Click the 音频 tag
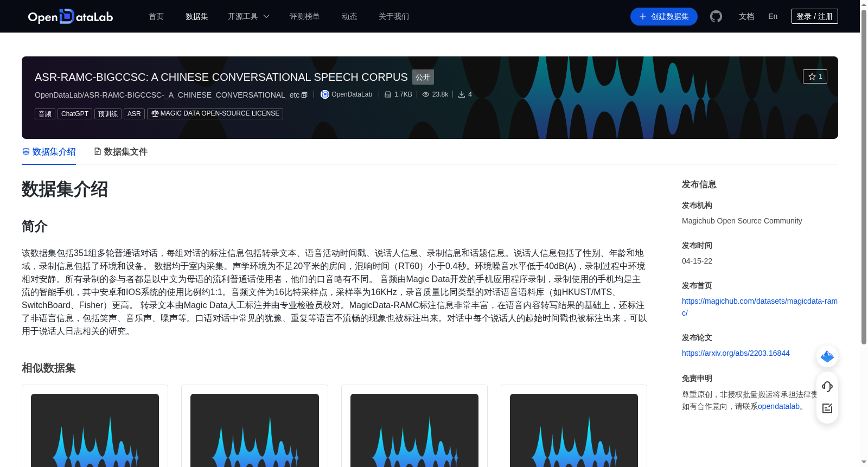Image resolution: width=868 pixels, height=467 pixels. pyautogui.click(x=45, y=114)
